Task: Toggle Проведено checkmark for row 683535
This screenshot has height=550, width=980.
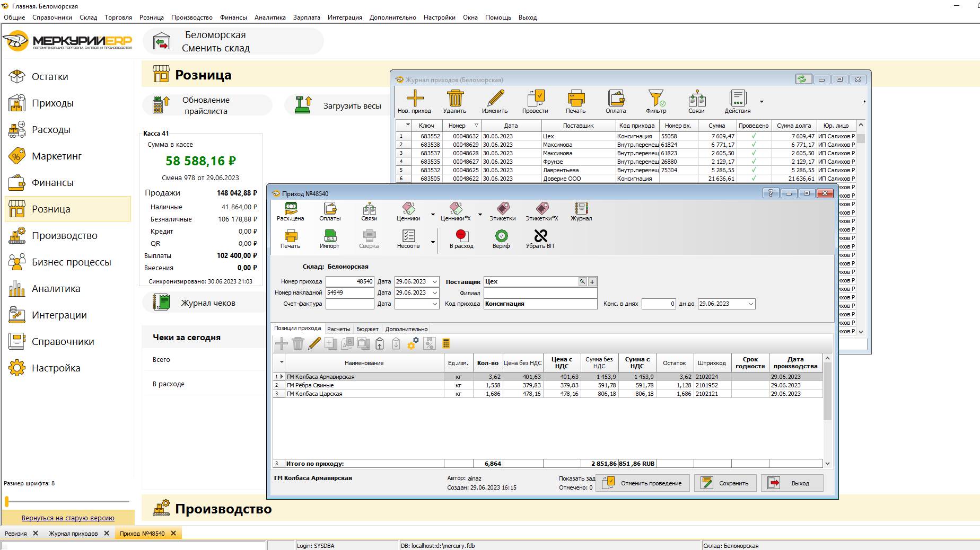Action: point(754,162)
